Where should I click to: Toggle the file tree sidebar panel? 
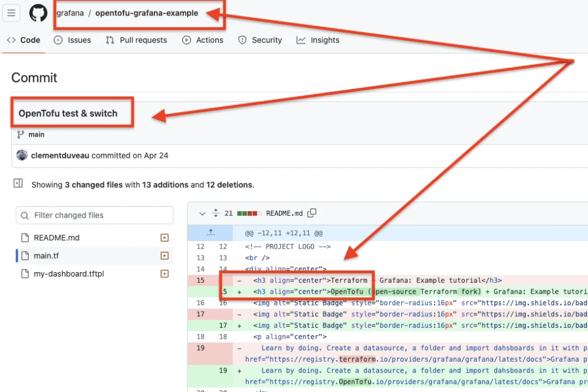tap(18, 183)
